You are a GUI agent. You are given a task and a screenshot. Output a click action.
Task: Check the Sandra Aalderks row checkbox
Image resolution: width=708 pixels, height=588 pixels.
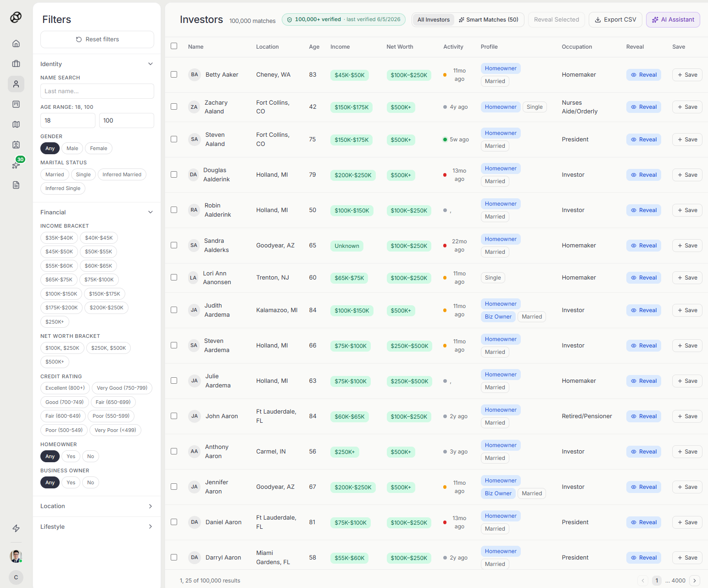coord(174,245)
